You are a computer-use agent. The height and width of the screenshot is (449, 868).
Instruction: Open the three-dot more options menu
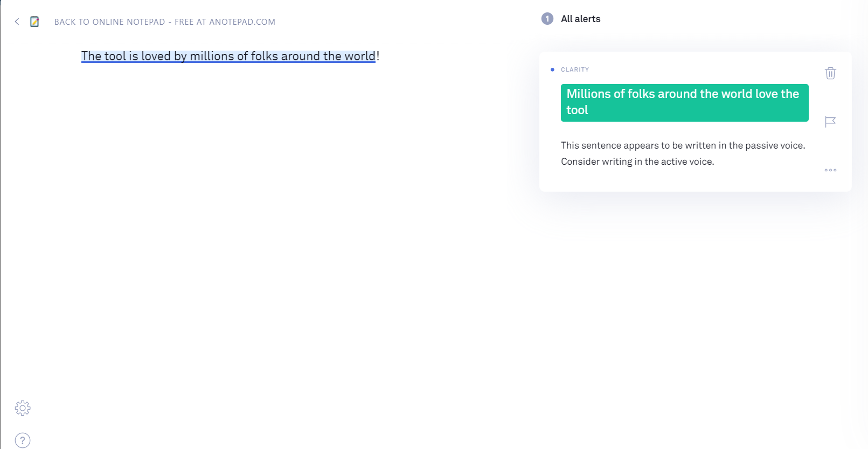[830, 170]
